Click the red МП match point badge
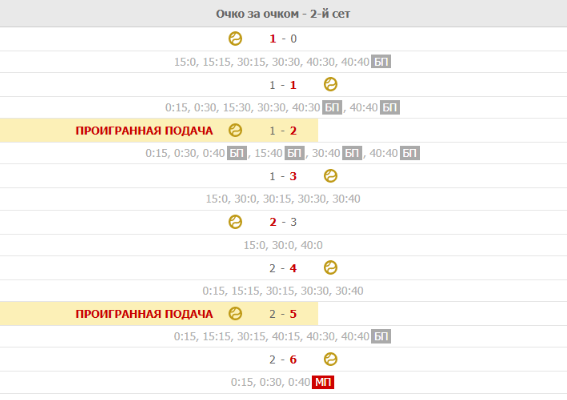 click(323, 382)
